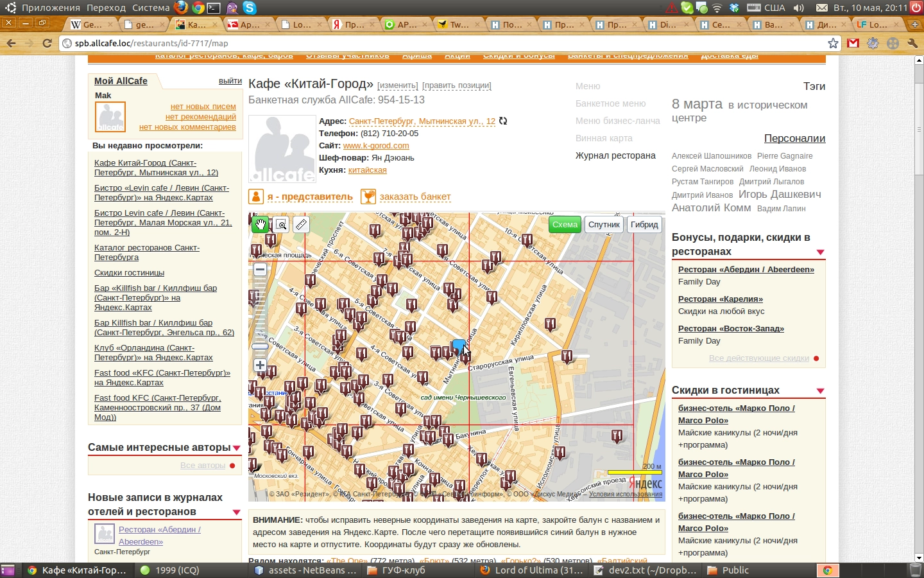This screenshot has width=924, height=578.
Task: Click the заказать банкет link
Action: pyautogui.click(x=415, y=197)
